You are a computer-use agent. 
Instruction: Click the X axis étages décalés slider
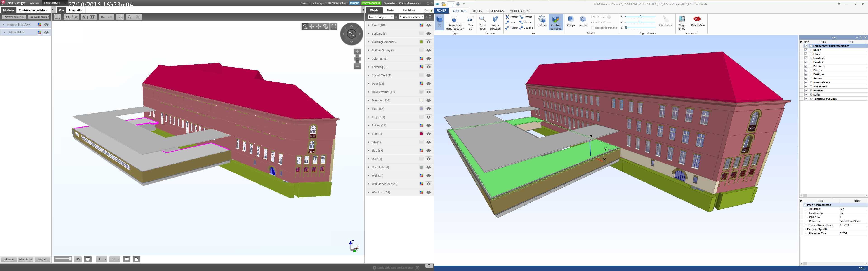pyautogui.click(x=640, y=17)
